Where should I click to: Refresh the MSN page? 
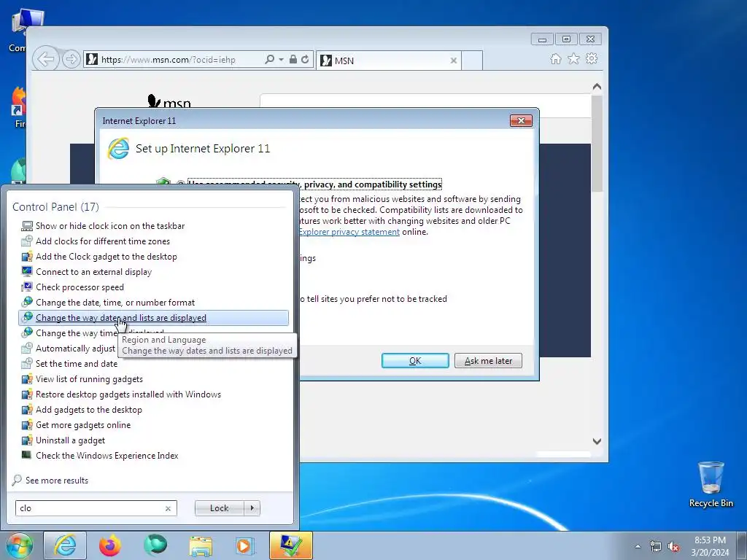pos(305,60)
